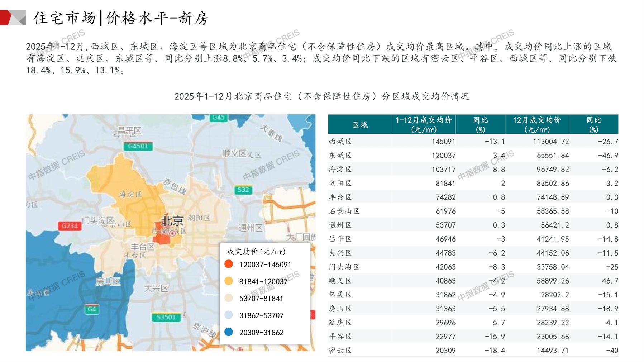Click the 通州区 label on the map
This screenshot has width=644, height=362.
coord(251,228)
